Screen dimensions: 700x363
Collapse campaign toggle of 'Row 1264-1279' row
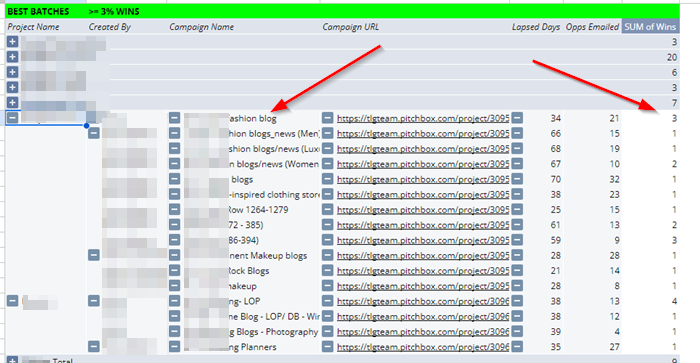point(175,209)
